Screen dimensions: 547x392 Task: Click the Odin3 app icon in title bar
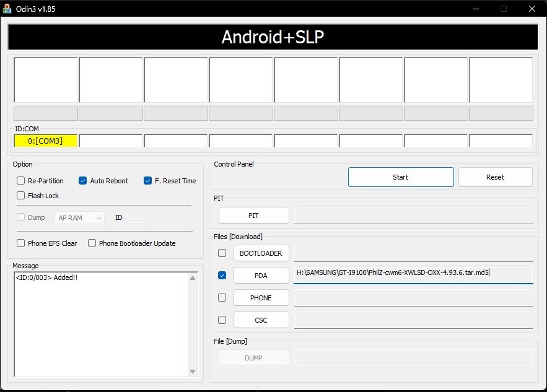(x=7, y=8)
